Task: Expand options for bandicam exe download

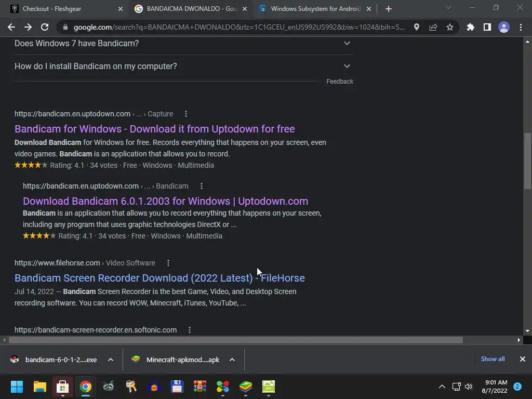Action: (111, 360)
